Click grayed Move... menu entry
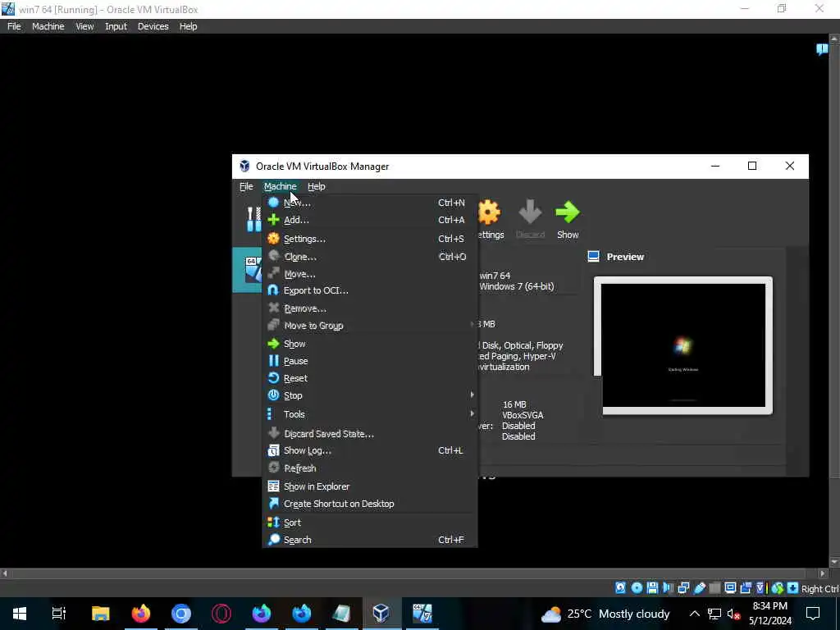 370,274
